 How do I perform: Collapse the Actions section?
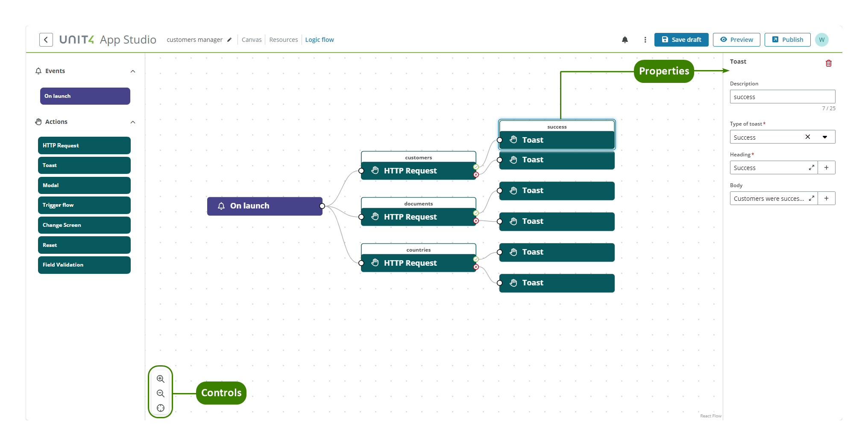click(x=133, y=122)
